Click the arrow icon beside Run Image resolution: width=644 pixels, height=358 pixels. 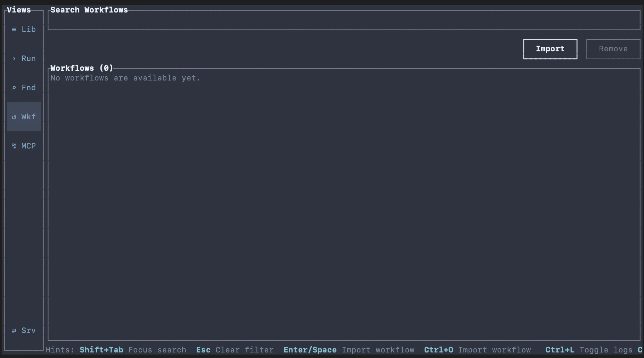[14, 59]
